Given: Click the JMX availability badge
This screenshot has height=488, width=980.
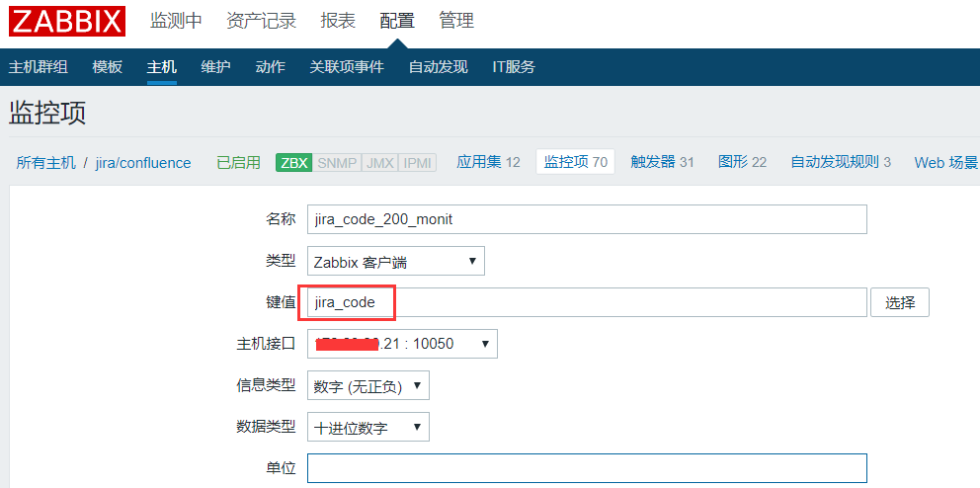Looking at the screenshot, I should pos(379,162).
